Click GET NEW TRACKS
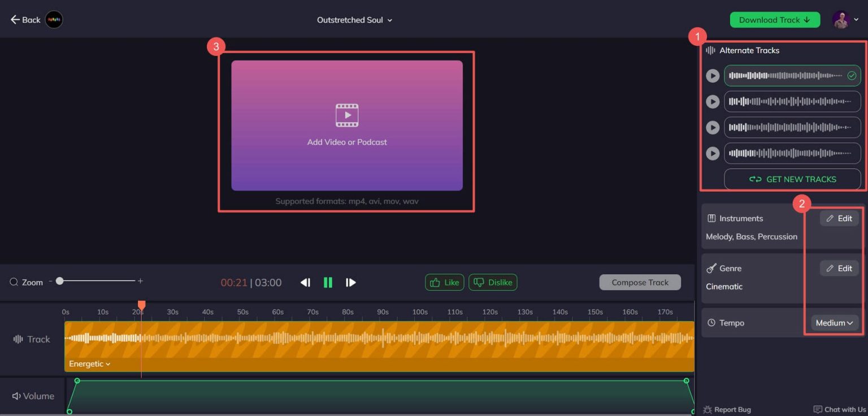The width and height of the screenshot is (868, 416). click(x=792, y=179)
